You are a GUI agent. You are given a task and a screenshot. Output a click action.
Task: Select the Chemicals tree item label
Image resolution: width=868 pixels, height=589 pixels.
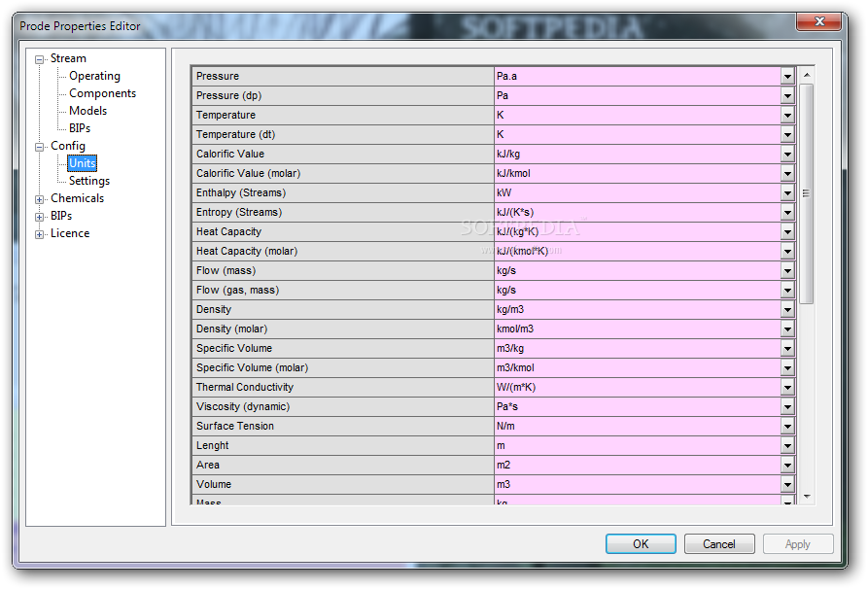pos(77,198)
